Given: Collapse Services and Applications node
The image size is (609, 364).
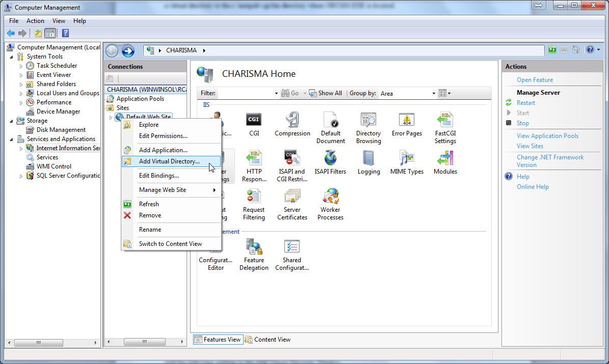Looking at the screenshot, I should coord(11,139).
